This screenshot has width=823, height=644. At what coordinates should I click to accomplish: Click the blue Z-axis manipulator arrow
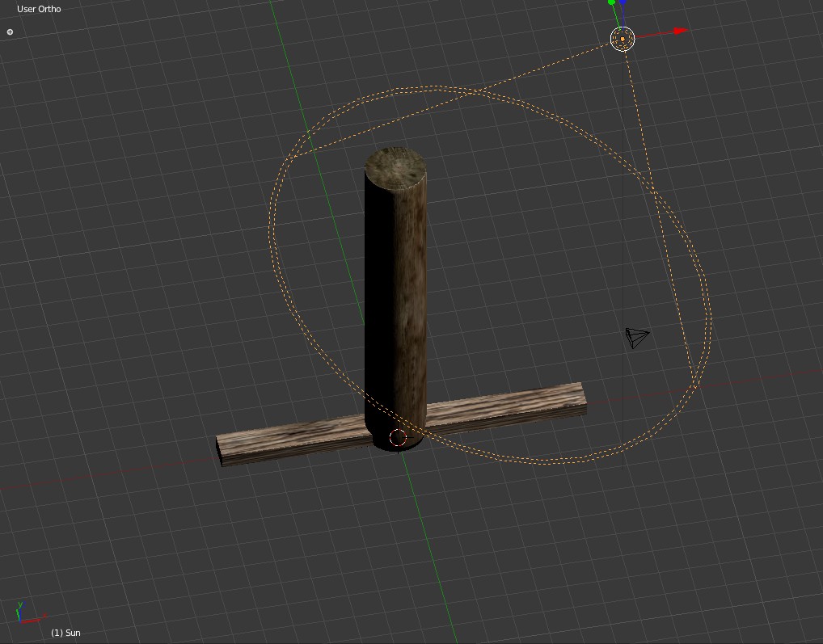623,3
